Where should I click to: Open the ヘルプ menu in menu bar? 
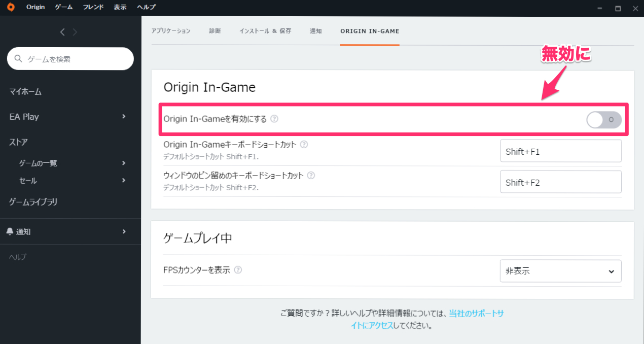[x=146, y=7]
